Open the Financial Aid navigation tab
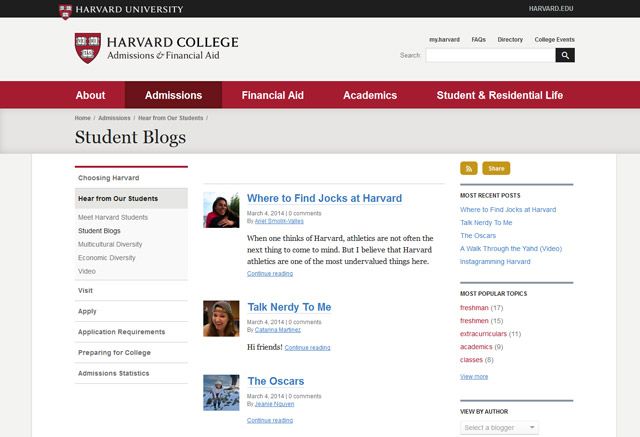This screenshot has width=640, height=437. [x=272, y=95]
